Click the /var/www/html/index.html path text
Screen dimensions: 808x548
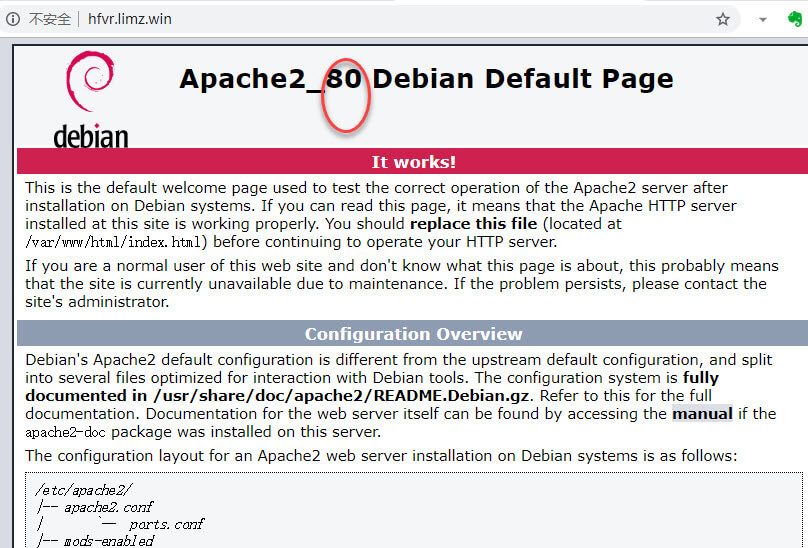[x=116, y=242]
